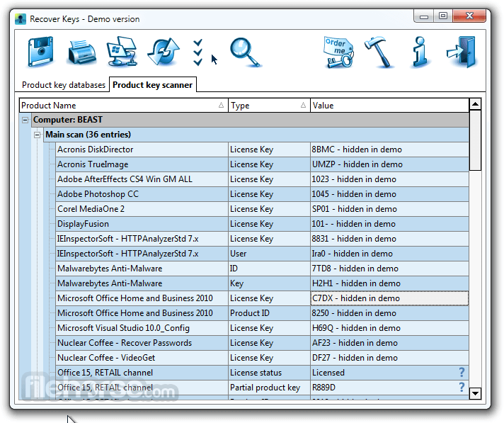
Task: Open the network computers scan icon
Action: pos(122,52)
